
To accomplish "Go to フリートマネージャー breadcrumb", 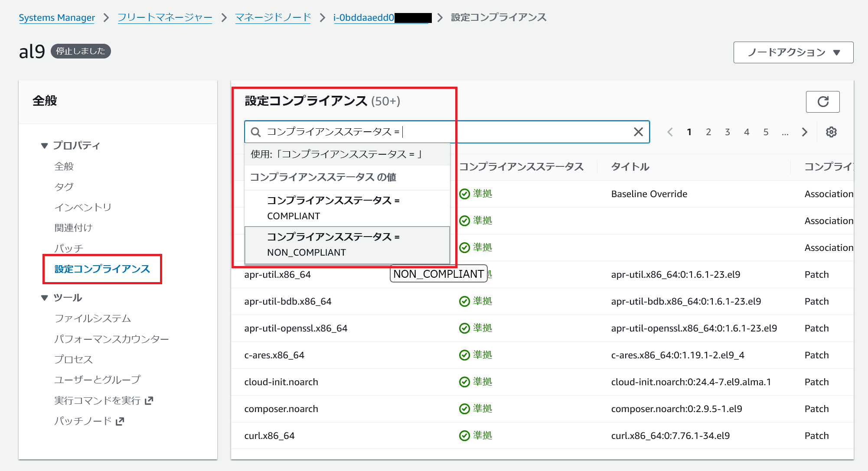I will [x=165, y=18].
